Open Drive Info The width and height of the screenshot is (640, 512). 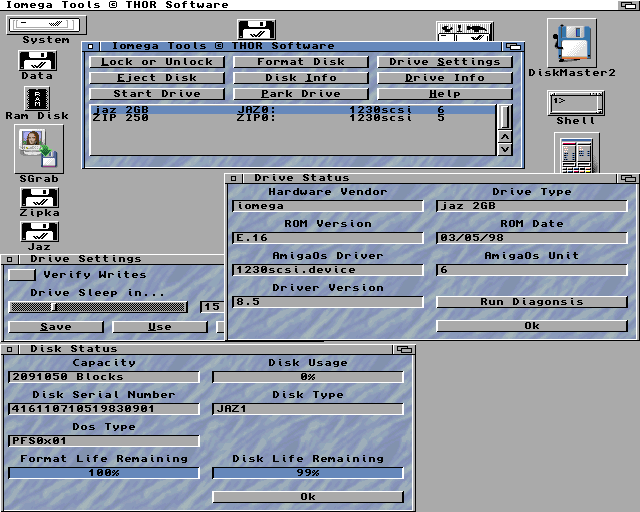[445, 78]
